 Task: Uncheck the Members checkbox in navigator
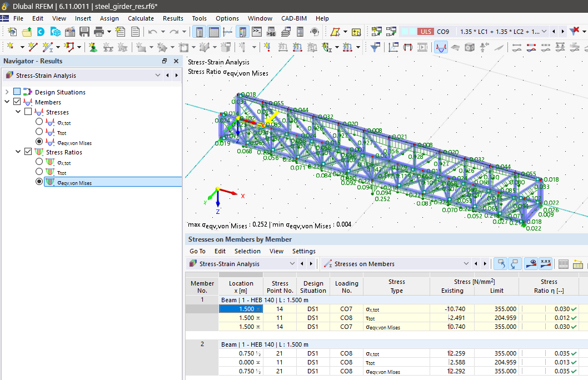[x=17, y=102]
